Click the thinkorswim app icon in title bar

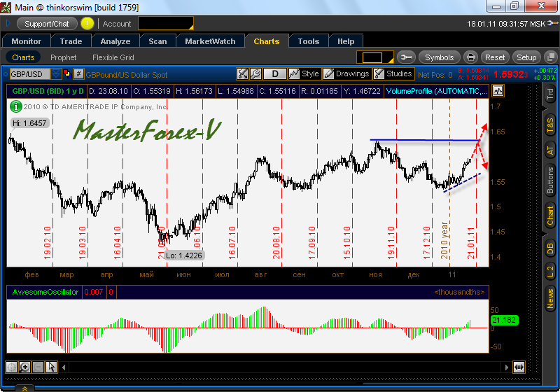point(6,7)
